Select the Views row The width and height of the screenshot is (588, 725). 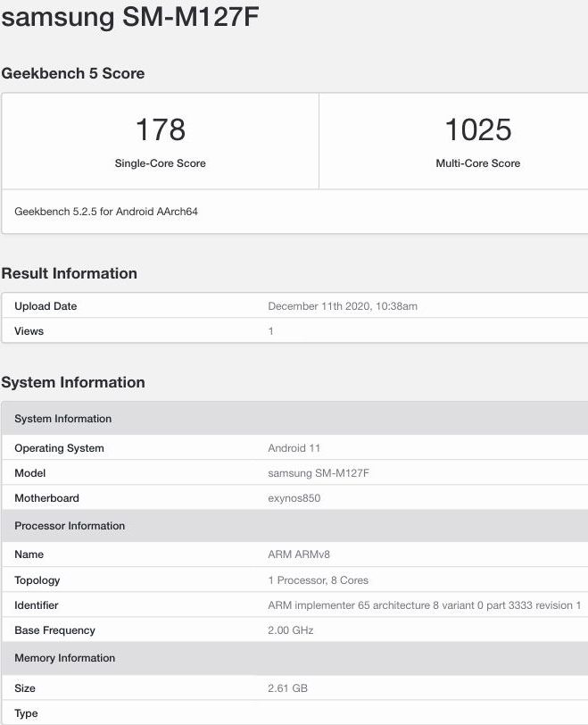click(x=294, y=330)
